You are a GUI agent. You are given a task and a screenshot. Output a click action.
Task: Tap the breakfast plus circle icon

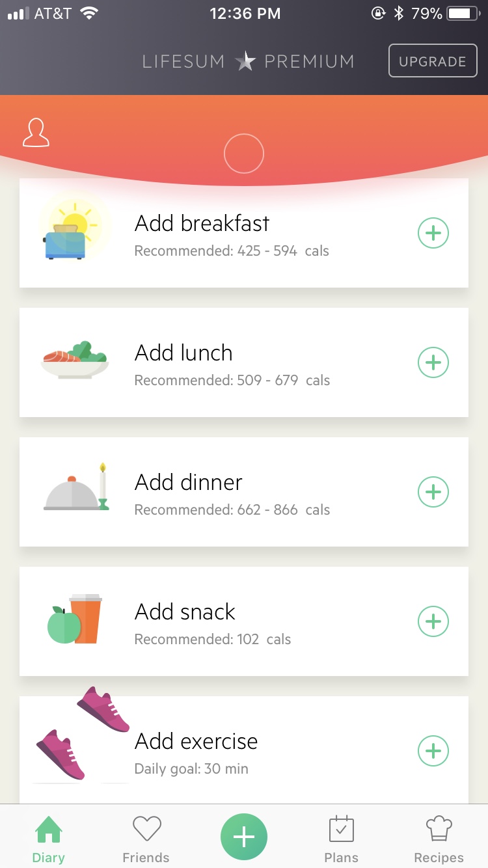[x=433, y=233]
